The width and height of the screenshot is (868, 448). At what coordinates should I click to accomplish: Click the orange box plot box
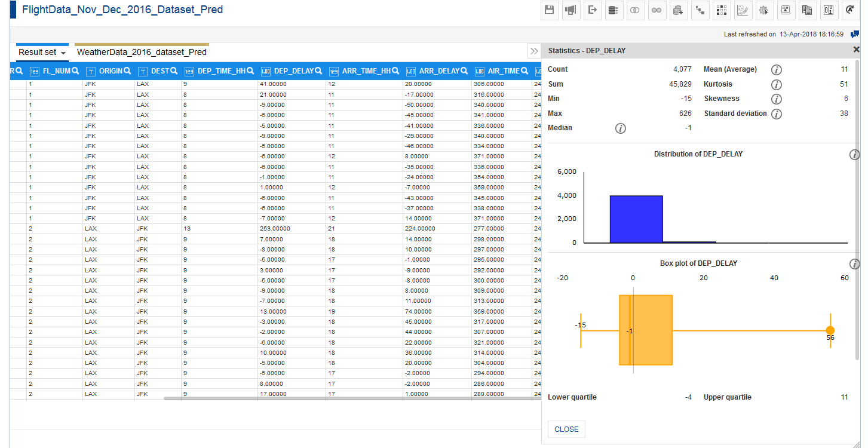tap(646, 330)
